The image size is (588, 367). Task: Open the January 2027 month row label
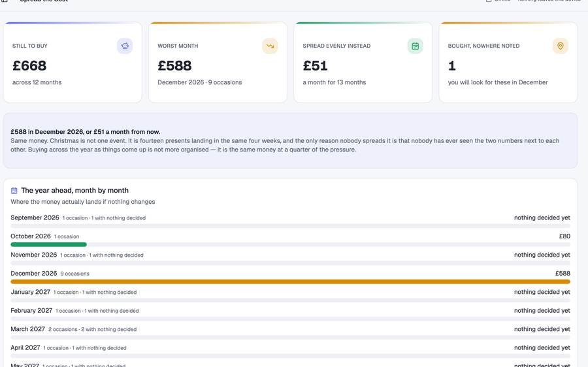pyautogui.click(x=30, y=292)
